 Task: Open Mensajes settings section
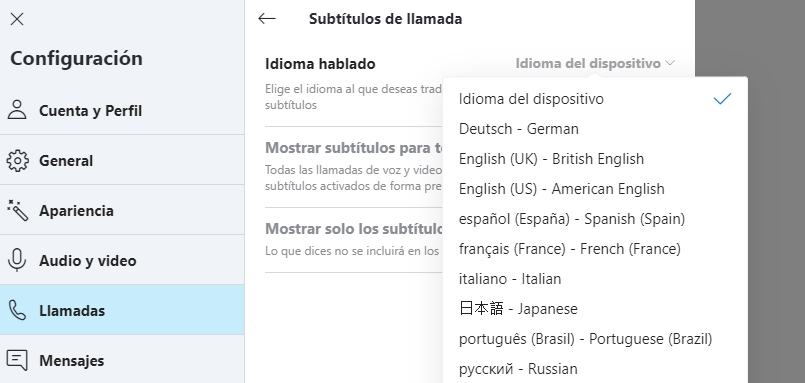[122, 359]
